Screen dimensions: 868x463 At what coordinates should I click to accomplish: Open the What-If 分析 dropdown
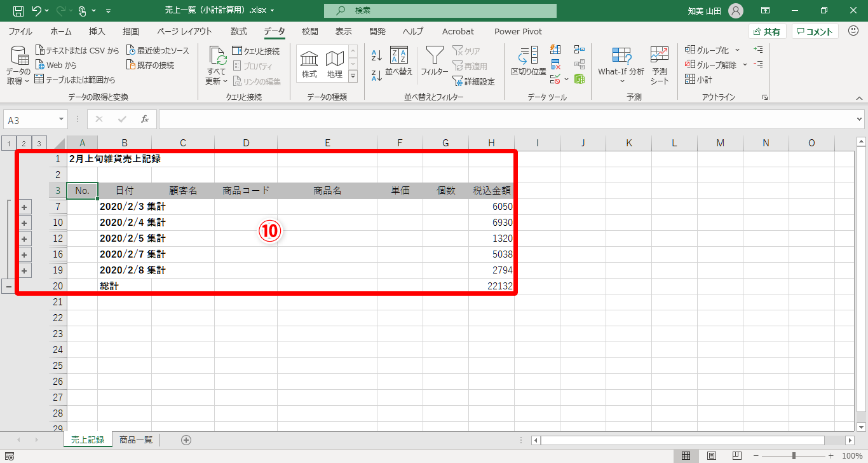pos(621,66)
